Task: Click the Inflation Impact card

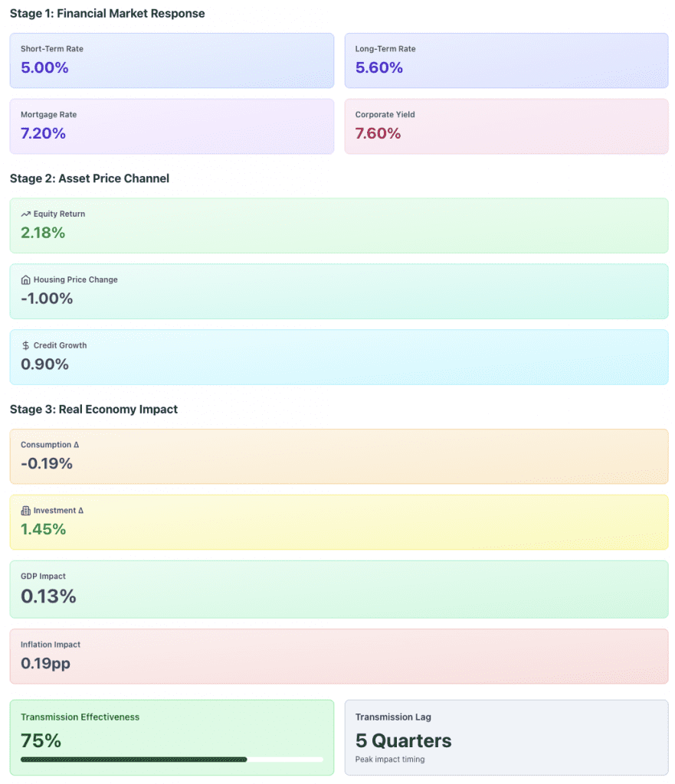Action: click(x=337, y=655)
